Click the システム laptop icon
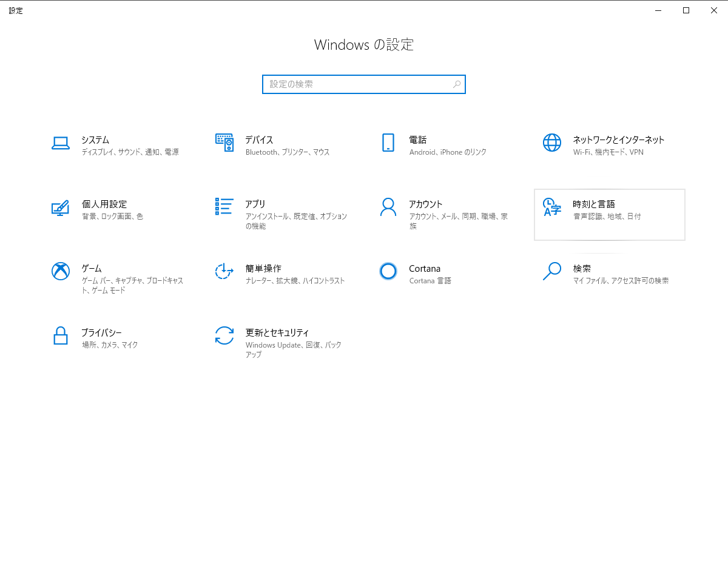The width and height of the screenshot is (728, 566). click(61, 143)
